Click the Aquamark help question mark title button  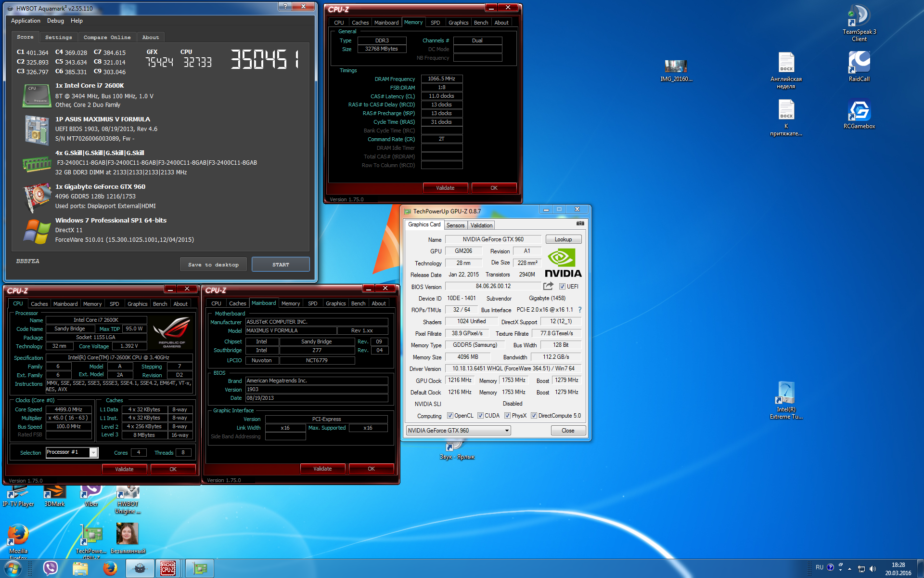[285, 7]
